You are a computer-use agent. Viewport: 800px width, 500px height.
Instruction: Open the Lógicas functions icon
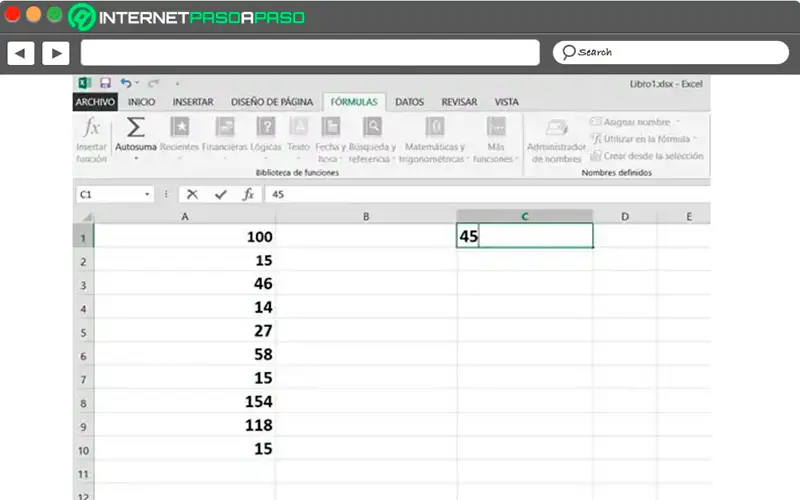pyautogui.click(x=266, y=127)
